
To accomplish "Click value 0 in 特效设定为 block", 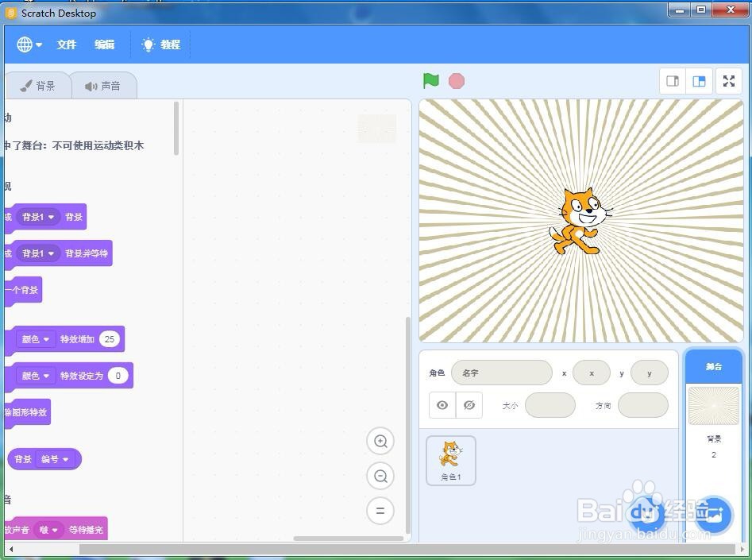I will click(118, 376).
